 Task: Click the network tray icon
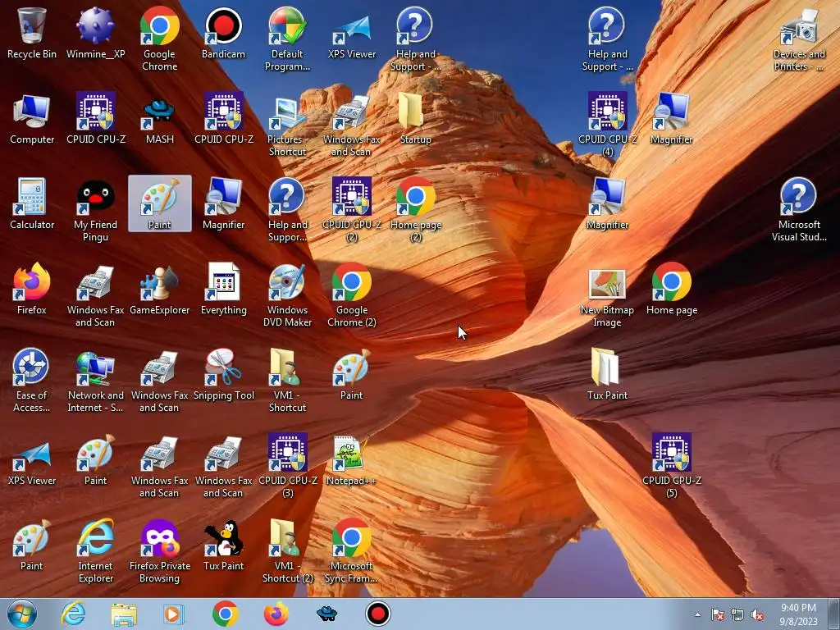tap(737, 614)
